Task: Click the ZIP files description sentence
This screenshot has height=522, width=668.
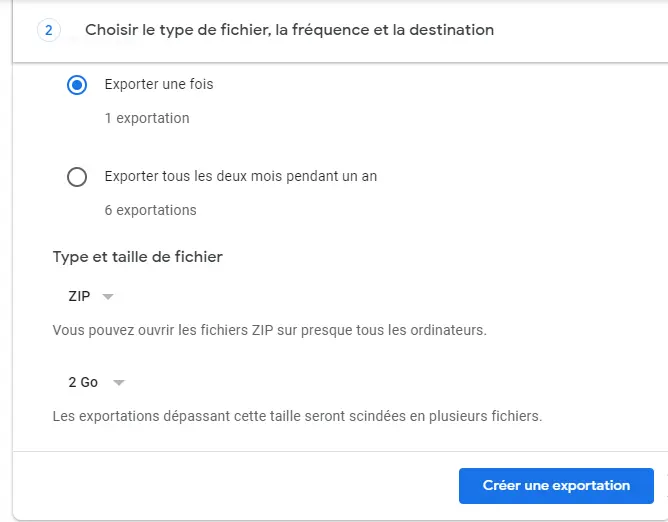Action: tap(269, 329)
